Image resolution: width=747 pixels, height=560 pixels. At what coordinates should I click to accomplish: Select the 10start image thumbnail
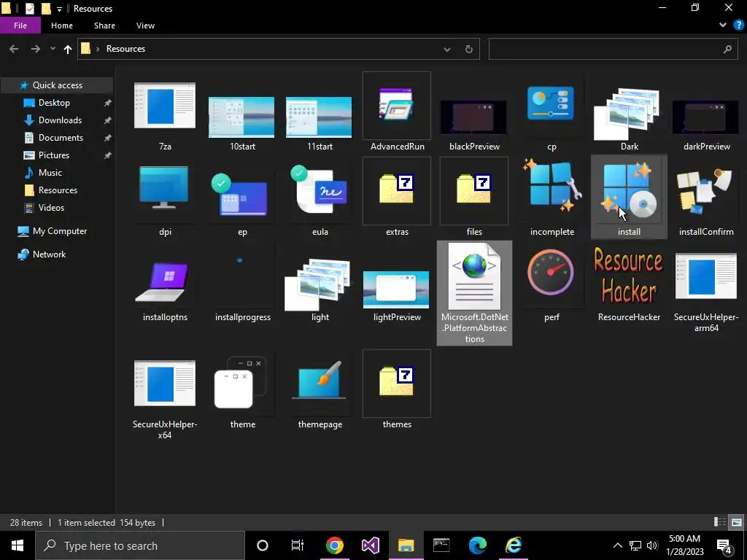(241, 117)
